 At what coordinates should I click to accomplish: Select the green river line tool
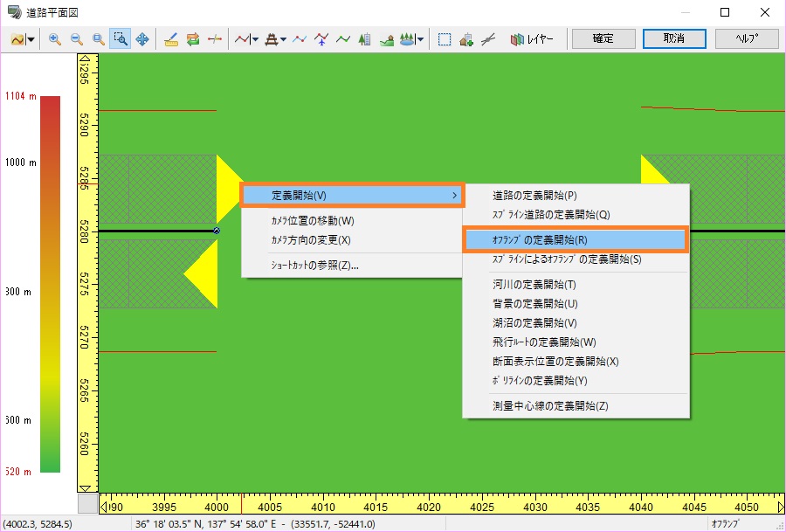[343, 39]
